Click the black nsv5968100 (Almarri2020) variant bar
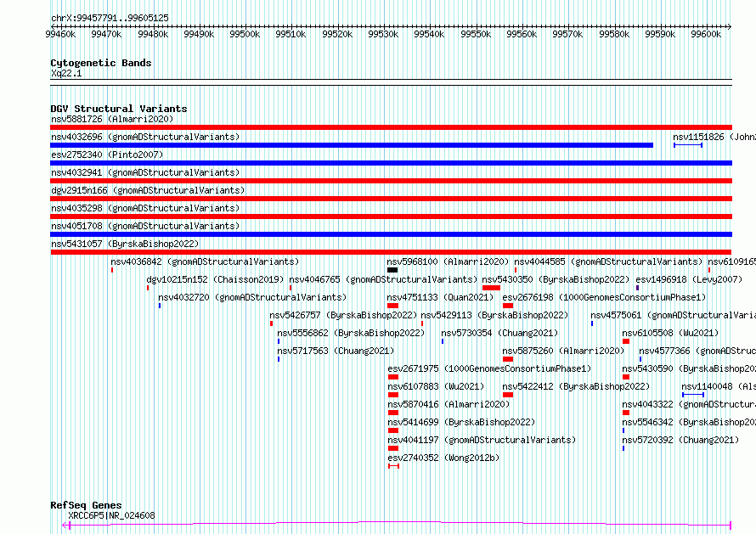756x534 pixels. tap(392, 270)
